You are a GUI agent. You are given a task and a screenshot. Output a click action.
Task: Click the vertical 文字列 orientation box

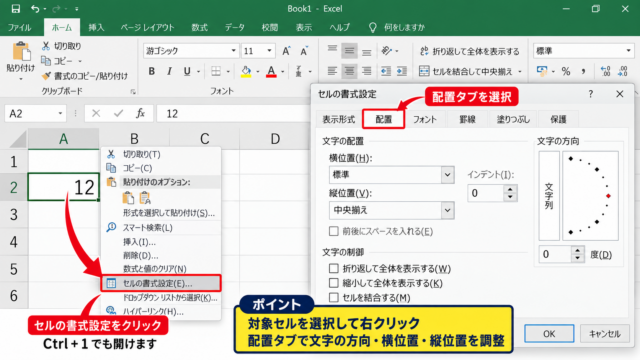pyautogui.click(x=549, y=196)
